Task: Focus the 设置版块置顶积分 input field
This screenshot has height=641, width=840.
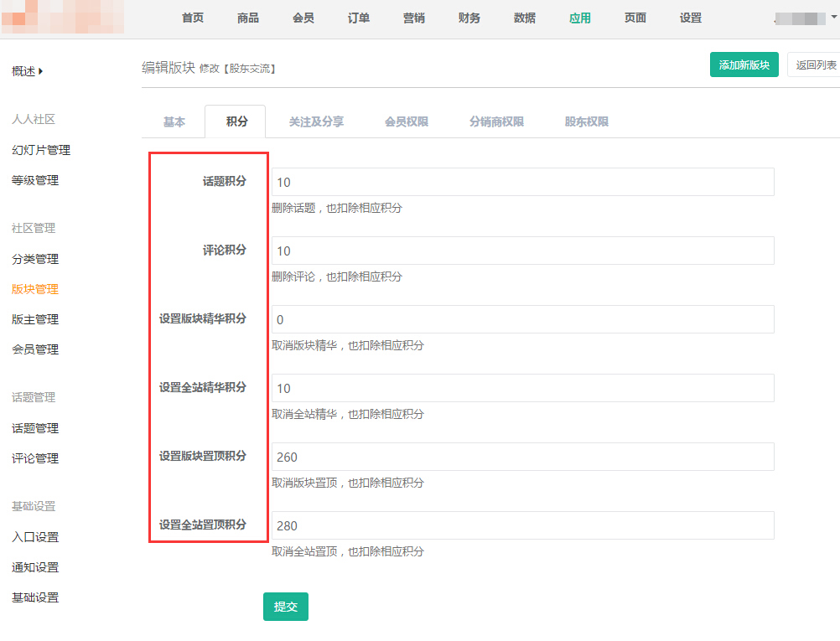Action: [522, 457]
